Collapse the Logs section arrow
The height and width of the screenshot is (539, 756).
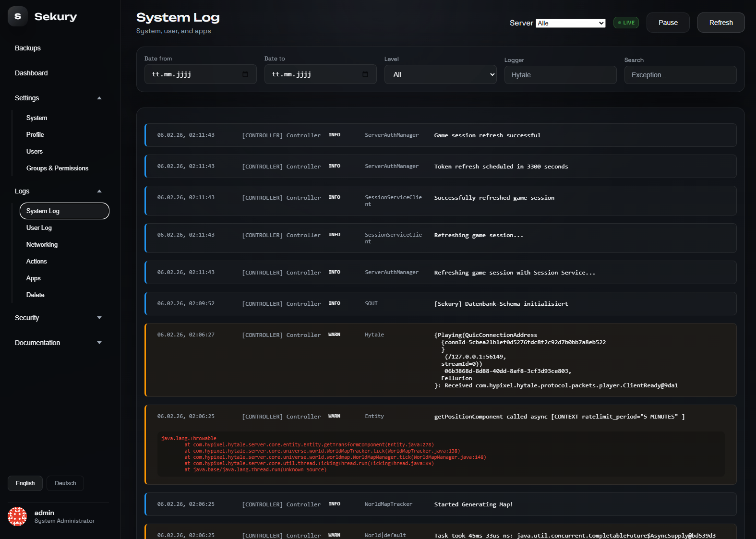tap(99, 191)
